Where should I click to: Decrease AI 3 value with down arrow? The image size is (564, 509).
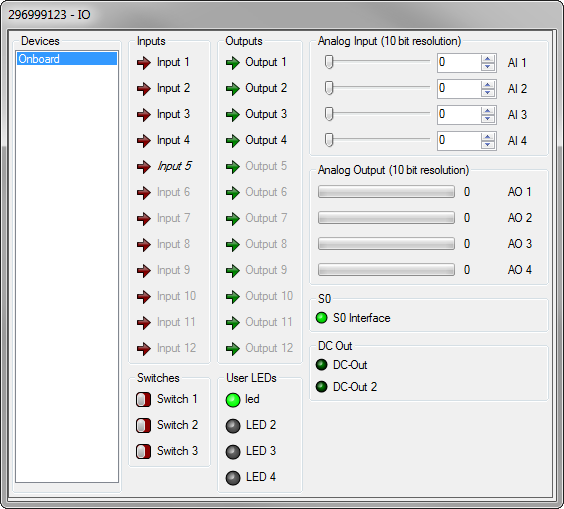(488, 119)
